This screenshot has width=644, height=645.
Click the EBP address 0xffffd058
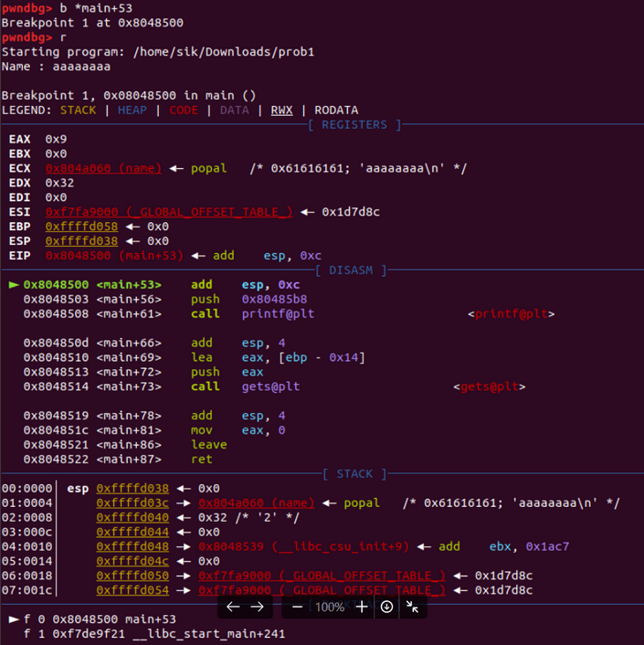click(x=81, y=227)
